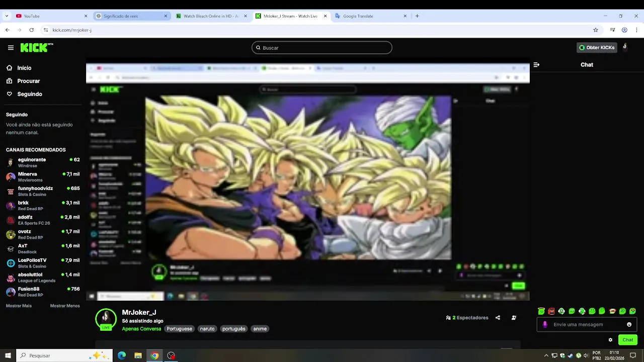Bookmark this page with star icon

coord(596,30)
